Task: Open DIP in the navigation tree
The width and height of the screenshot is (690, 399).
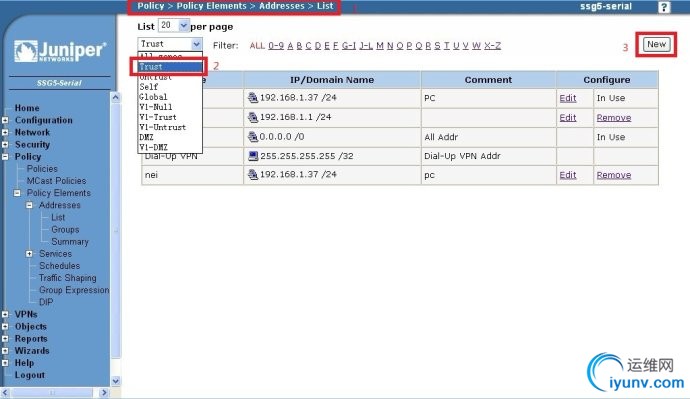Action: (46, 302)
